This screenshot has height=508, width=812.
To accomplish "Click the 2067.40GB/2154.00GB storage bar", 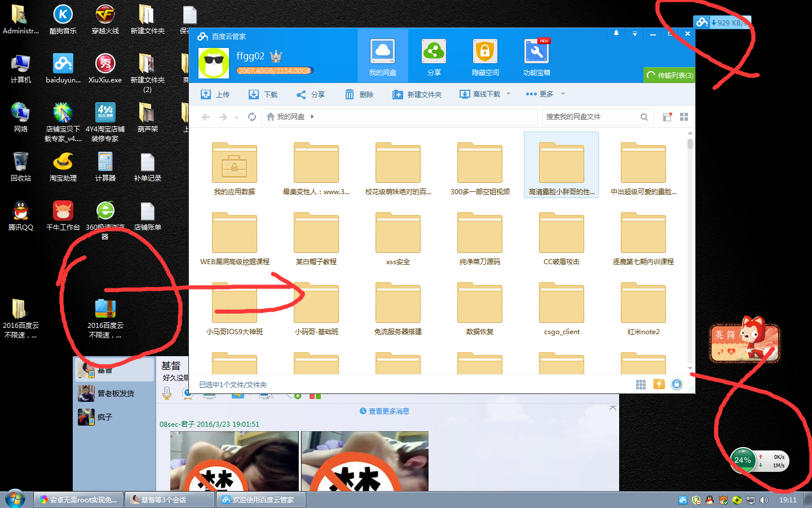I will coord(275,71).
